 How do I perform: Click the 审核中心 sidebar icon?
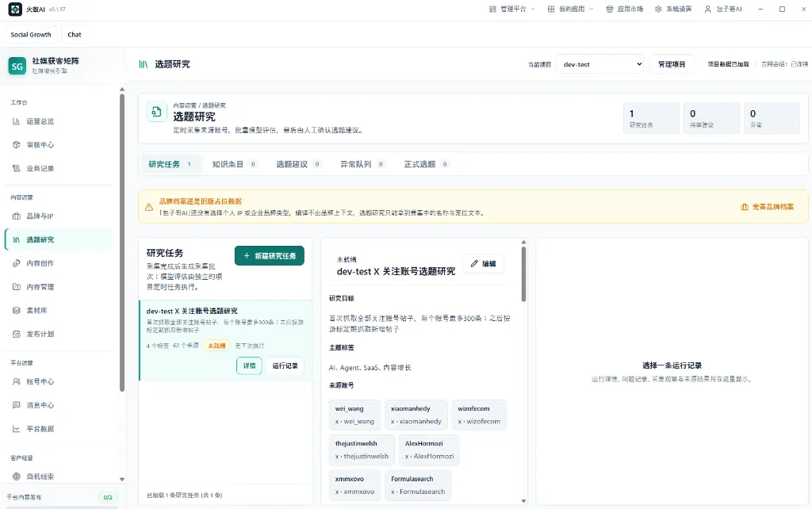(x=16, y=145)
